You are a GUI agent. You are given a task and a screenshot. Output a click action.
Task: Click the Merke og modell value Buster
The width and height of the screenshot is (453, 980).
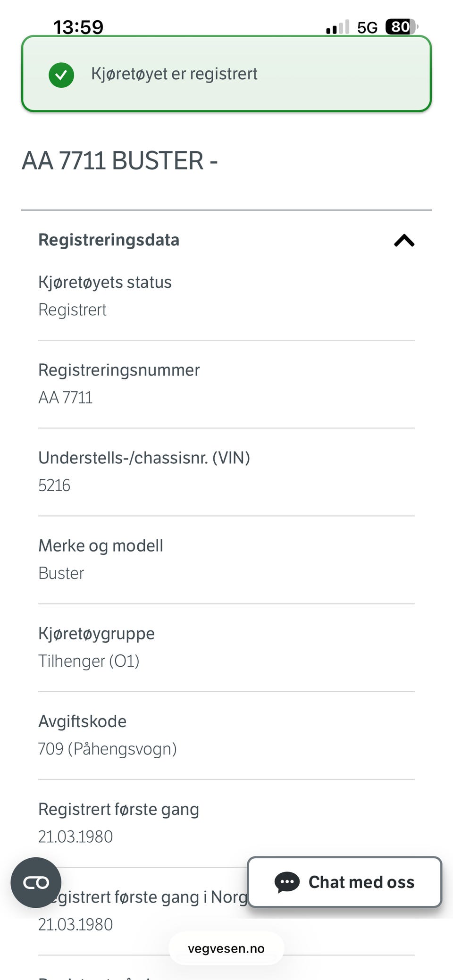point(61,573)
